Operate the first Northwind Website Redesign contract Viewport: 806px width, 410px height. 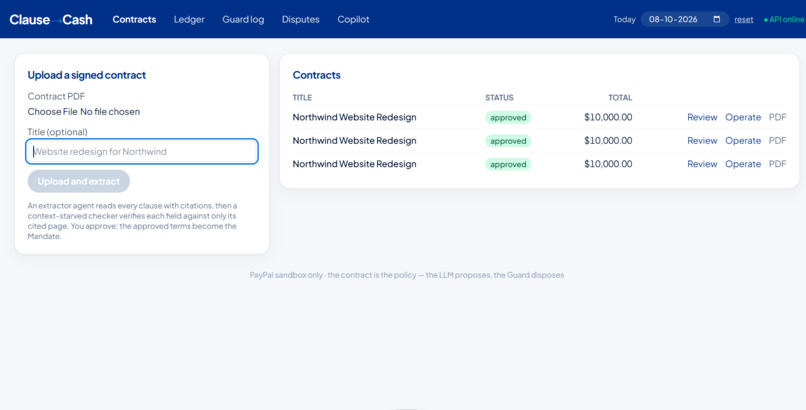tap(743, 117)
